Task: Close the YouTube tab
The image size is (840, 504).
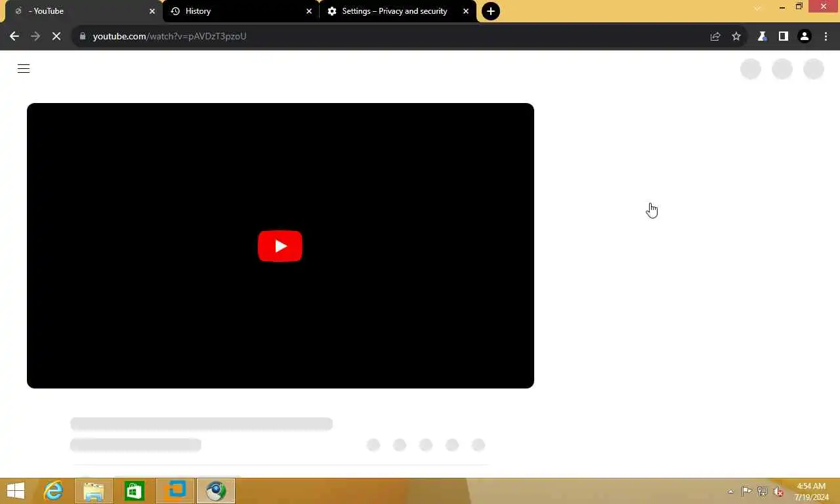Action: 152,11
